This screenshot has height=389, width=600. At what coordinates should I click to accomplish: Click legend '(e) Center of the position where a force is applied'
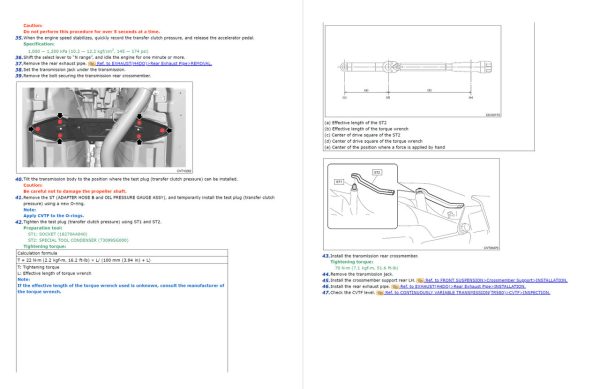(385, 147)
